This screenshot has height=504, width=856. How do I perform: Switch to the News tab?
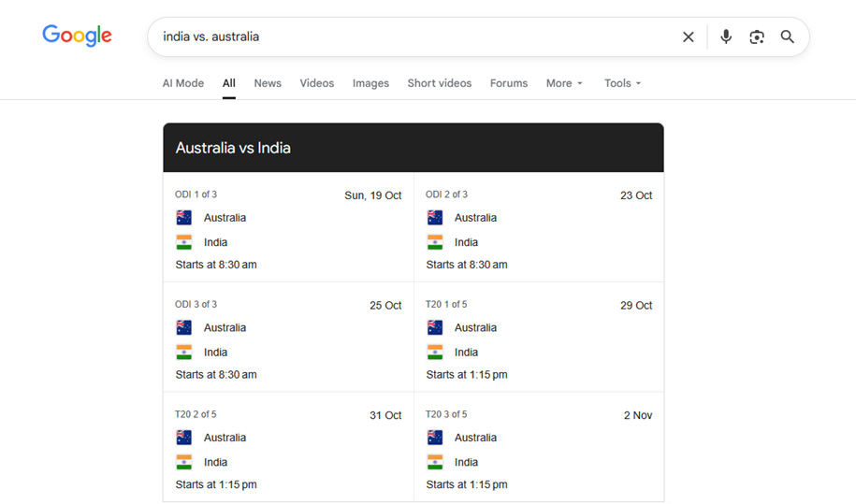tap(268, 83)
